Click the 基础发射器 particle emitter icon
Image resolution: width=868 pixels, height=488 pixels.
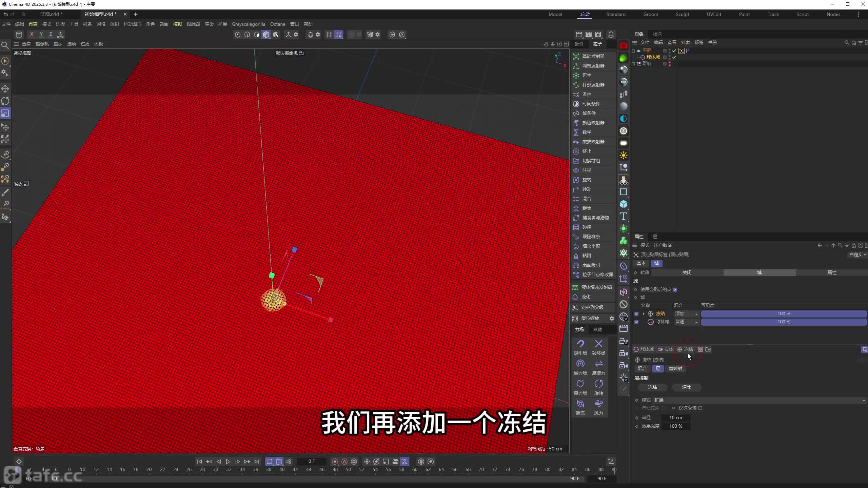pos(576,56)
